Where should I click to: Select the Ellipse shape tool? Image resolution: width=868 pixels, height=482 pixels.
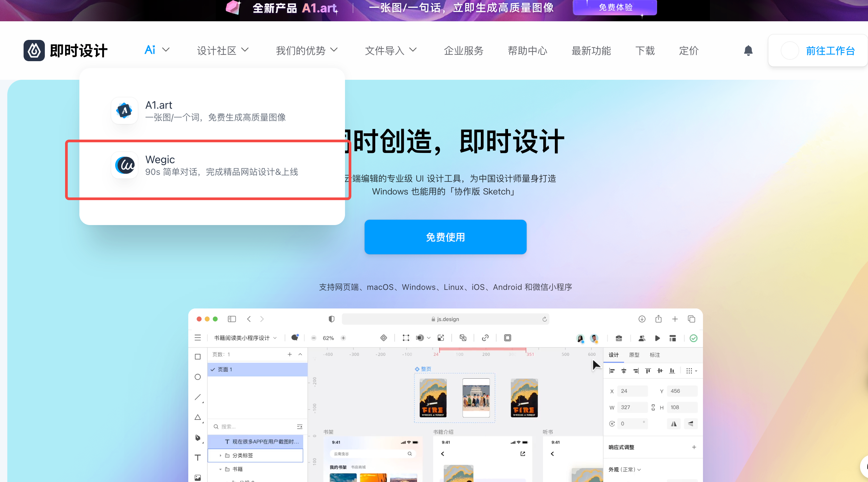pos(198,377)
